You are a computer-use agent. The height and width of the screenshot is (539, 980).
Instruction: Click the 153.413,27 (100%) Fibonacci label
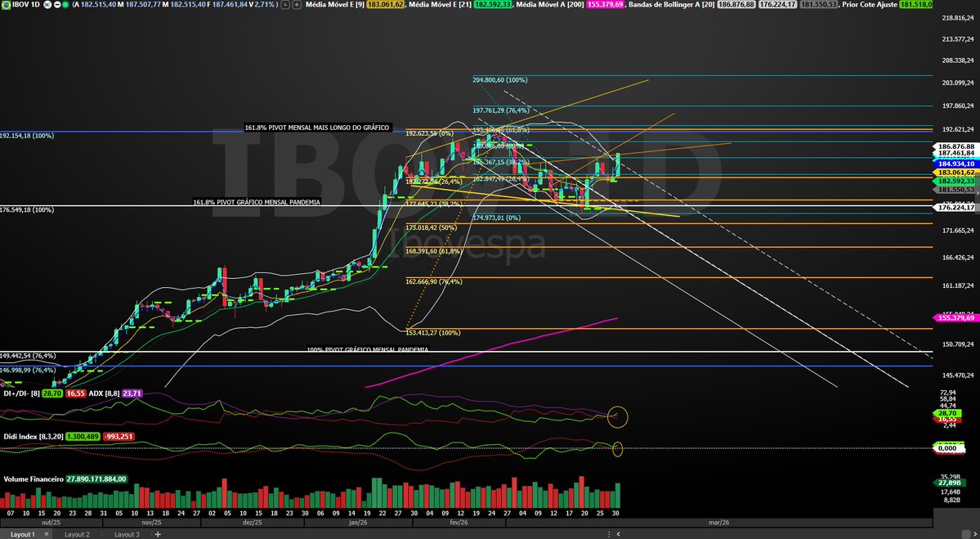point(433,333)
